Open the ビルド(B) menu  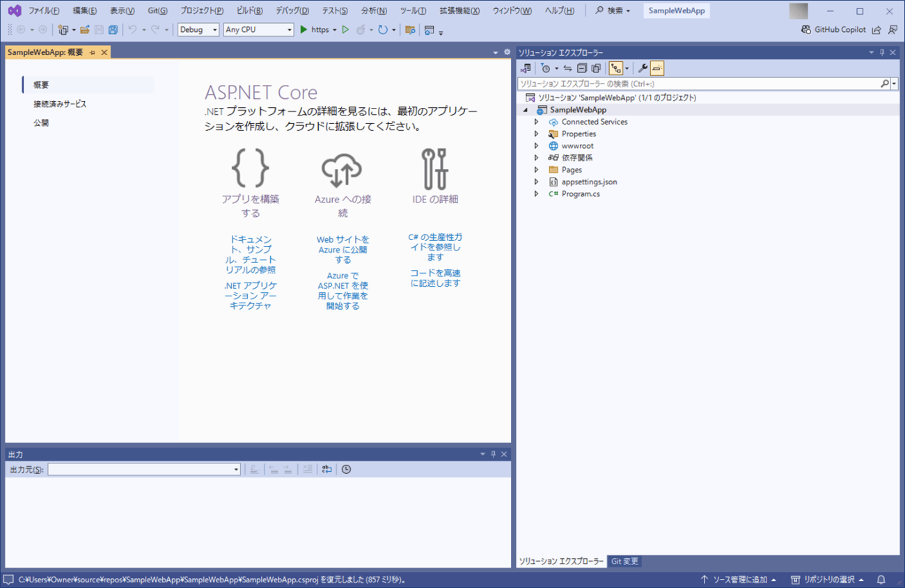[249, 11]
